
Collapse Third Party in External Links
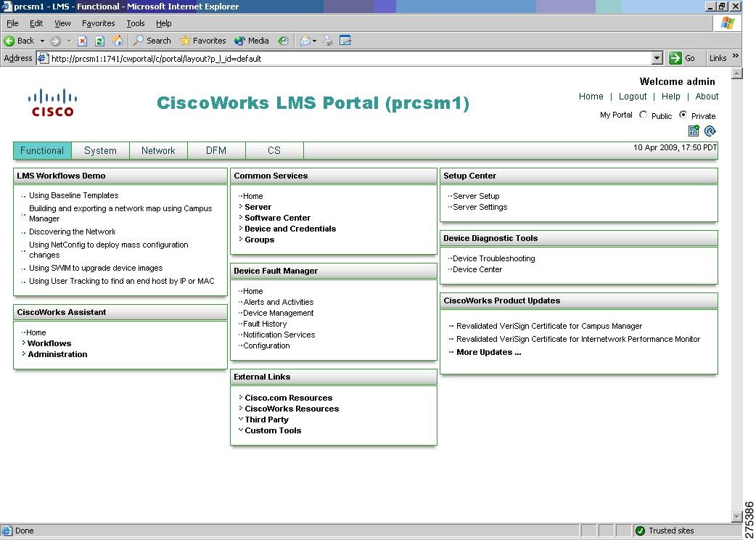240,419
